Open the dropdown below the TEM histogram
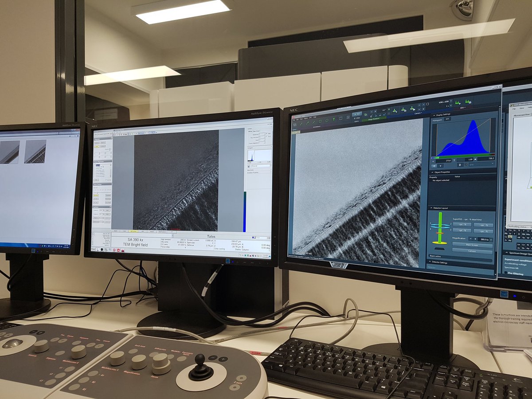 262,166
